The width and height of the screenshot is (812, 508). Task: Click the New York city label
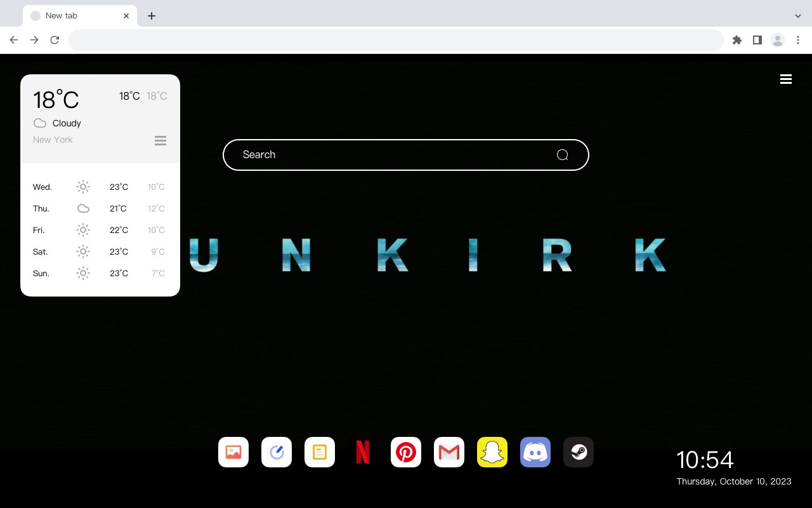coord(53,140)
